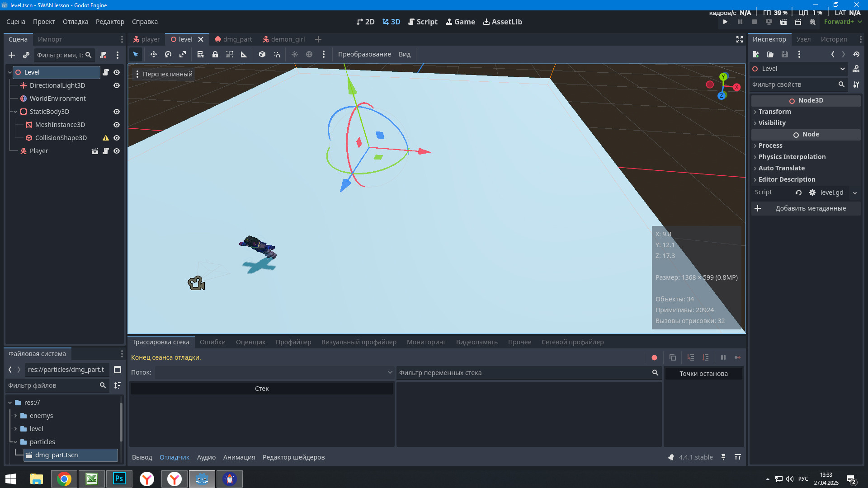The width and height of the screenshot is (868, 488).
Task: Select the Select Mode arrow tool
Action: (136, 54)
